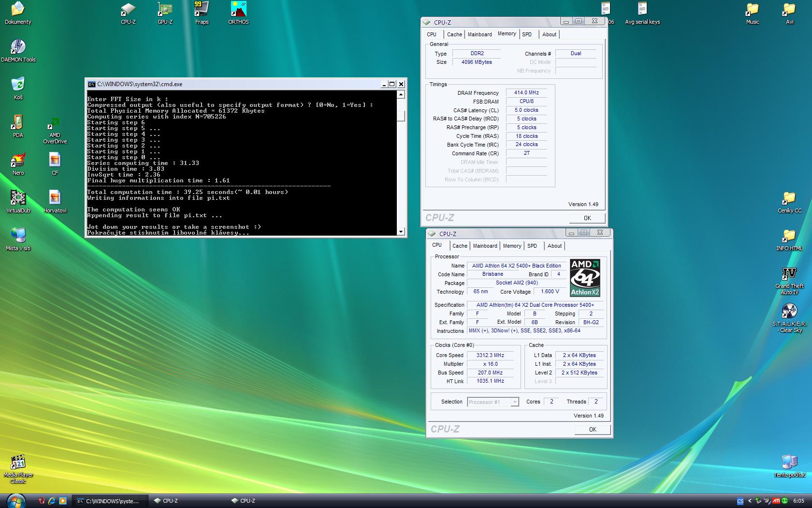Click the Core Voltage value 1.600 V
This screenshot has height=508, width=812.
click(x=550, y=291)
